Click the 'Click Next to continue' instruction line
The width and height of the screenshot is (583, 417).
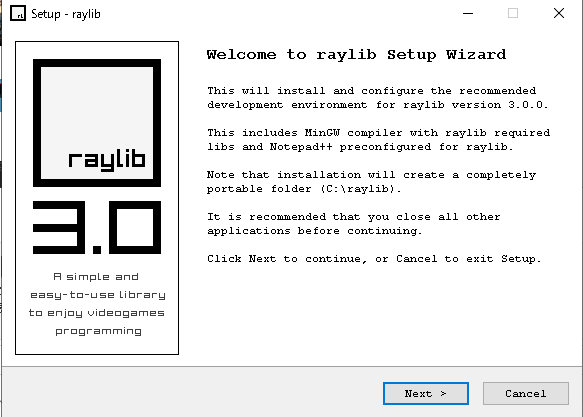click(x=374, y=259)
